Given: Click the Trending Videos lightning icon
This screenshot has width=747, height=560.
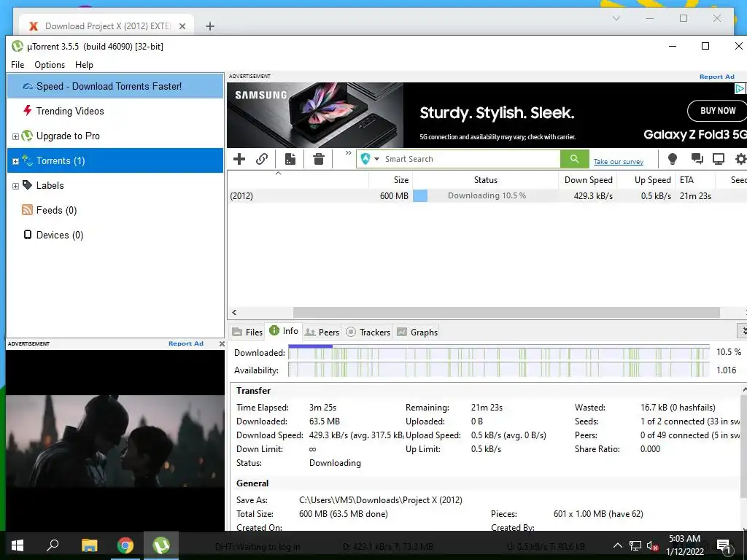Looking at the screenshot, I should [28, 111].
